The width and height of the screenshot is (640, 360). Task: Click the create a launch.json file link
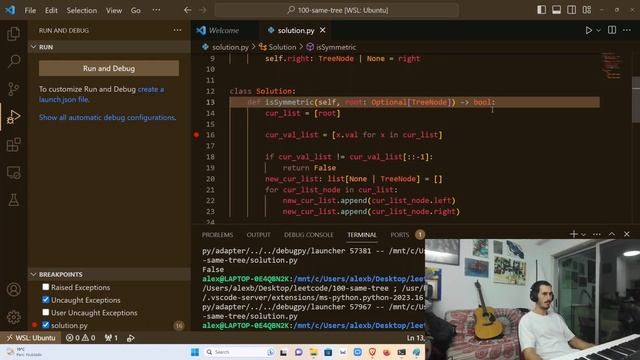click(x=101, y=94)
